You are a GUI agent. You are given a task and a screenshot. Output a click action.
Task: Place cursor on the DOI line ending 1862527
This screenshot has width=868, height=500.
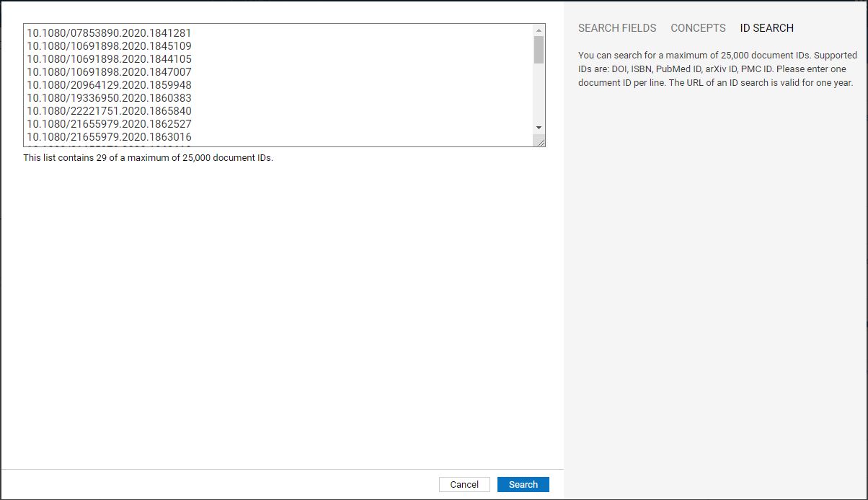tap(109, 123)
